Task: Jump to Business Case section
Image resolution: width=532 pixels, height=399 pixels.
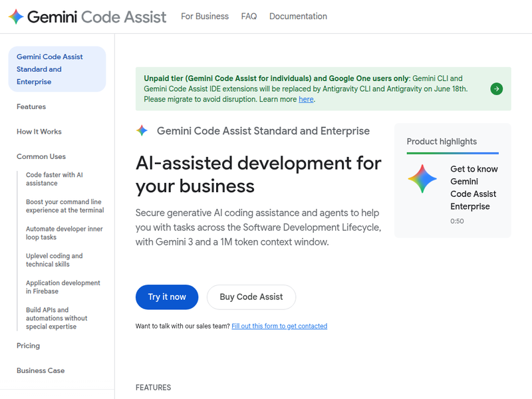Action: 41,370
